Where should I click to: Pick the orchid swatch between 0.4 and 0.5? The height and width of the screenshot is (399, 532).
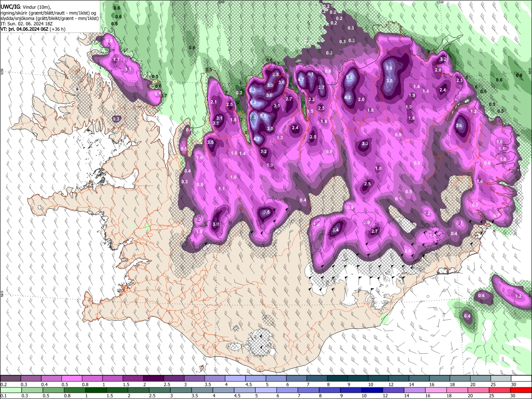(52, 379)
